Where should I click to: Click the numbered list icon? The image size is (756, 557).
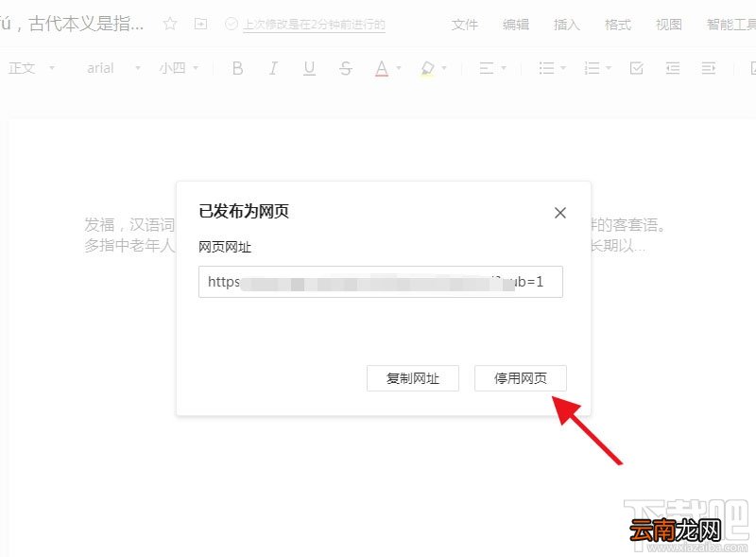click(x=592, y=68)
